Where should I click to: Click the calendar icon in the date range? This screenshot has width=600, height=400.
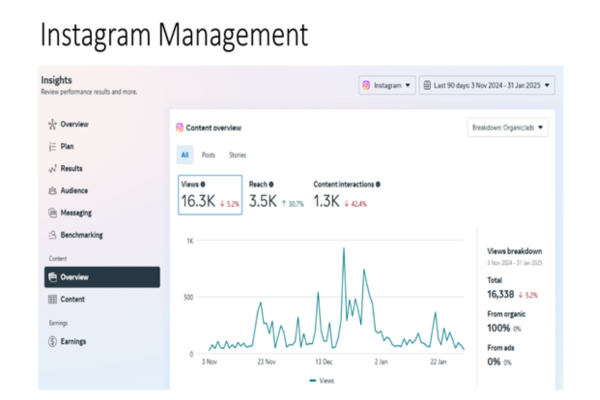click(427, 85)
